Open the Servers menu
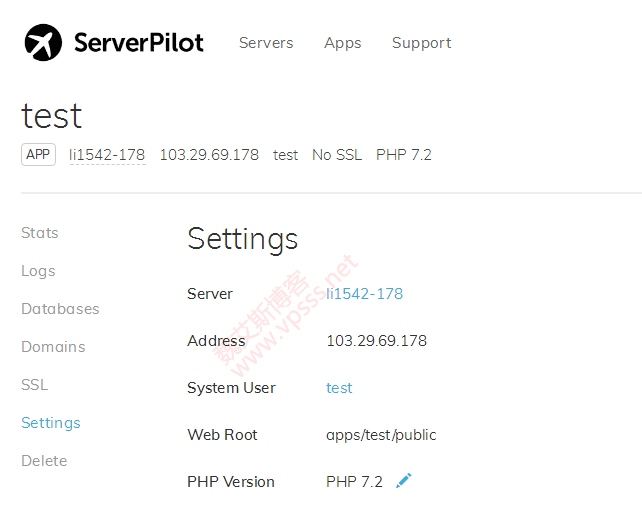The image size is (642, 522). tap(266, 43)
